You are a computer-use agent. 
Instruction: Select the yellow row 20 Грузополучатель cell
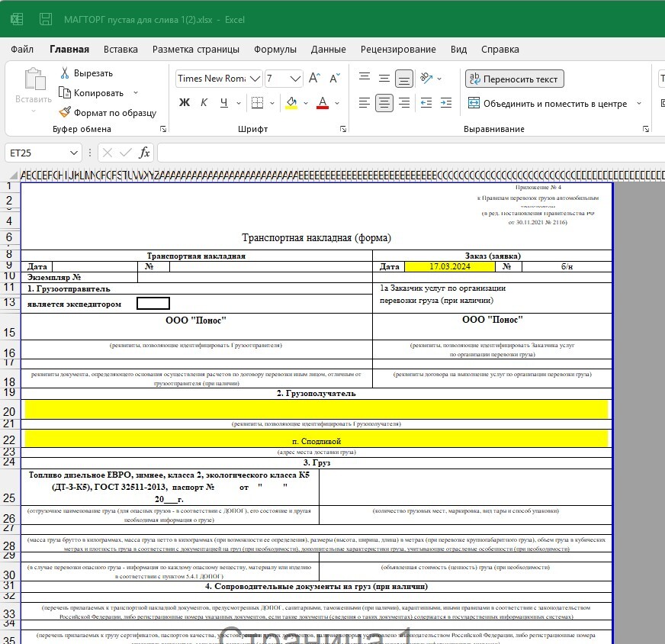(x=316, y=410)
